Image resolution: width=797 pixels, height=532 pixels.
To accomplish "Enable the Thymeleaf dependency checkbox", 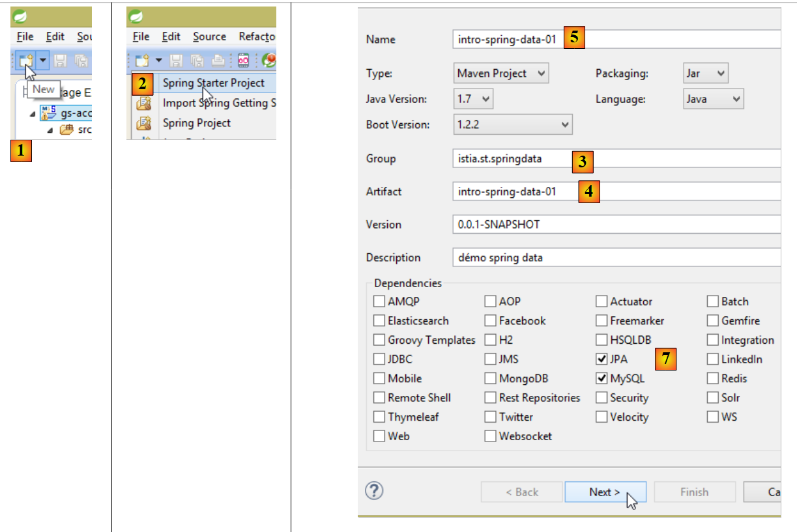I will (x=379, y=417).
